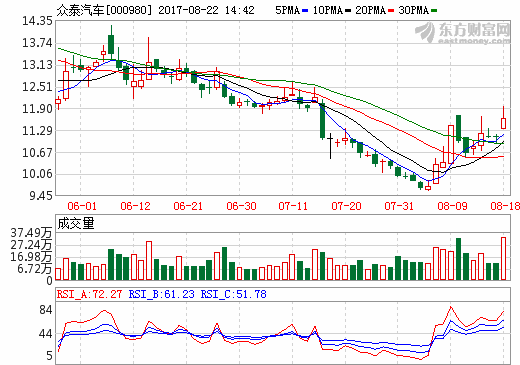The image size is (520, 365).
Task: Click the 13.74 price axis label
Action: (x=37, y=43)
